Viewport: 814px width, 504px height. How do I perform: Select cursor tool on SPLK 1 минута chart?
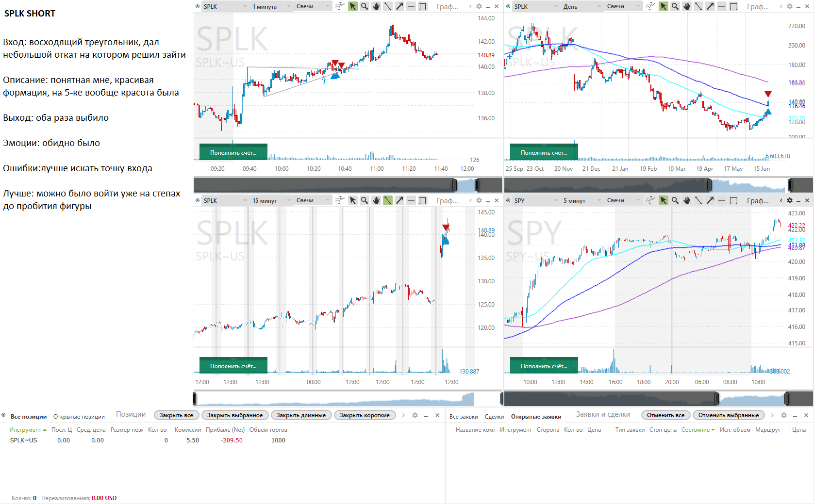(x=353, y=6)
